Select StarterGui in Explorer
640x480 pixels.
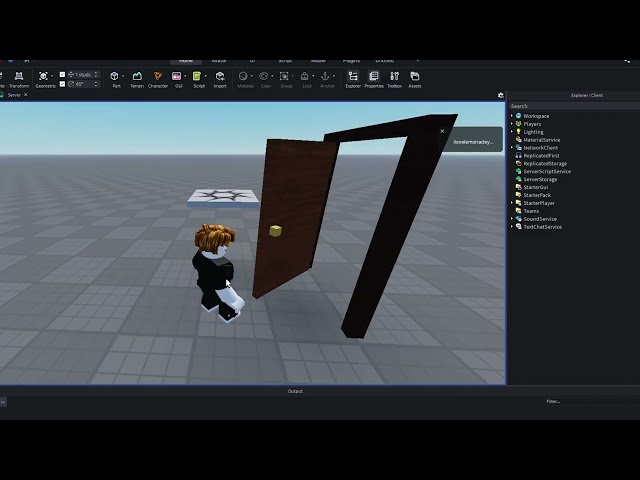click(x=536, y=187)
